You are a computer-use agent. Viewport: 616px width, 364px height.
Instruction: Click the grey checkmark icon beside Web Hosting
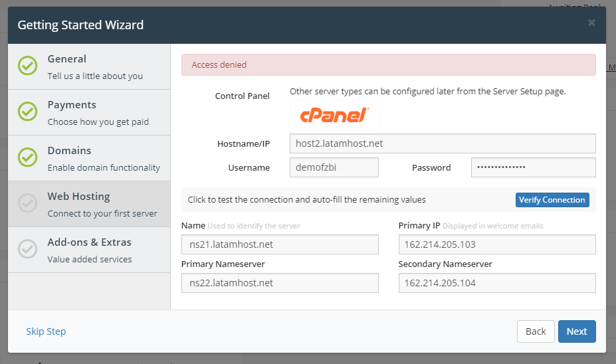point(27,203)
